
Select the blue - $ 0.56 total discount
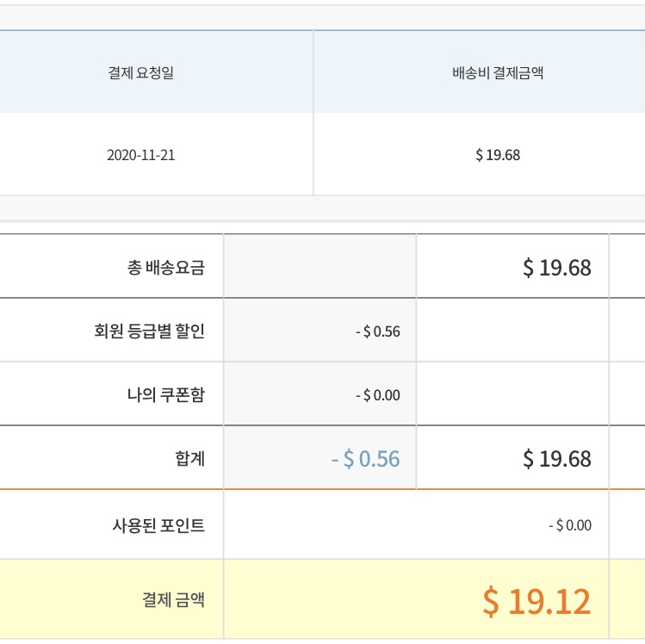coord(365,459)
